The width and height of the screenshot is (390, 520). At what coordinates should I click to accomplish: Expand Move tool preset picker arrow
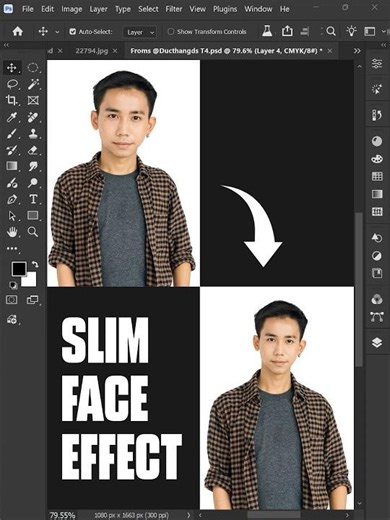(x=57, y=32)
